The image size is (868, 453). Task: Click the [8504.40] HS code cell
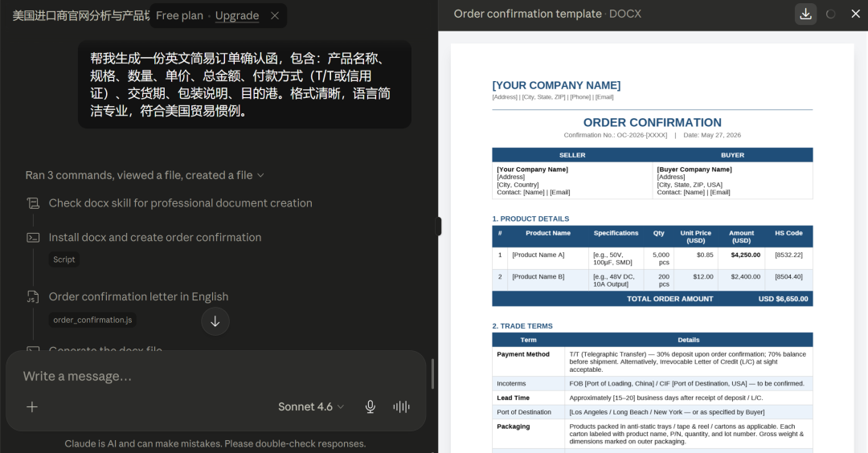coord(788,280)
